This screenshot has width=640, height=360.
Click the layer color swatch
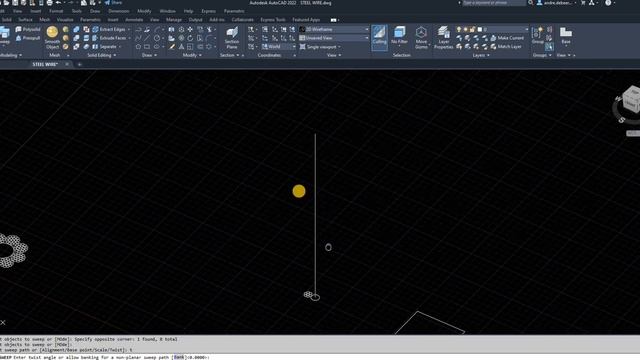point(480,29)
